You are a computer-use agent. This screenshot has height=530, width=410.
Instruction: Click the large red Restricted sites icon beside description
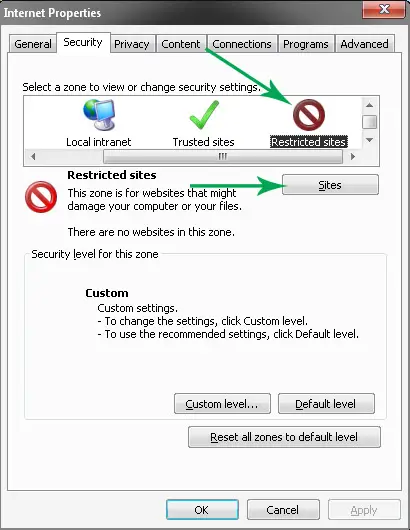[x=41, y=197]
